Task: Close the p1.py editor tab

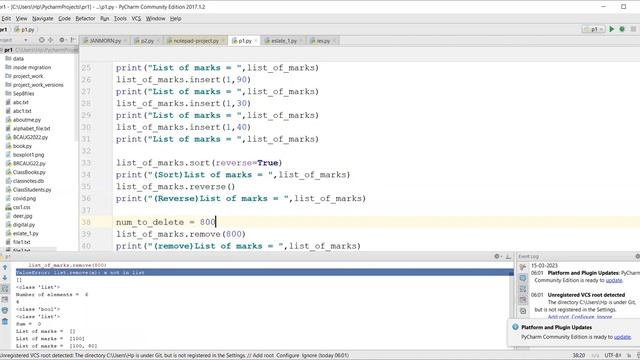Action: 256,41
